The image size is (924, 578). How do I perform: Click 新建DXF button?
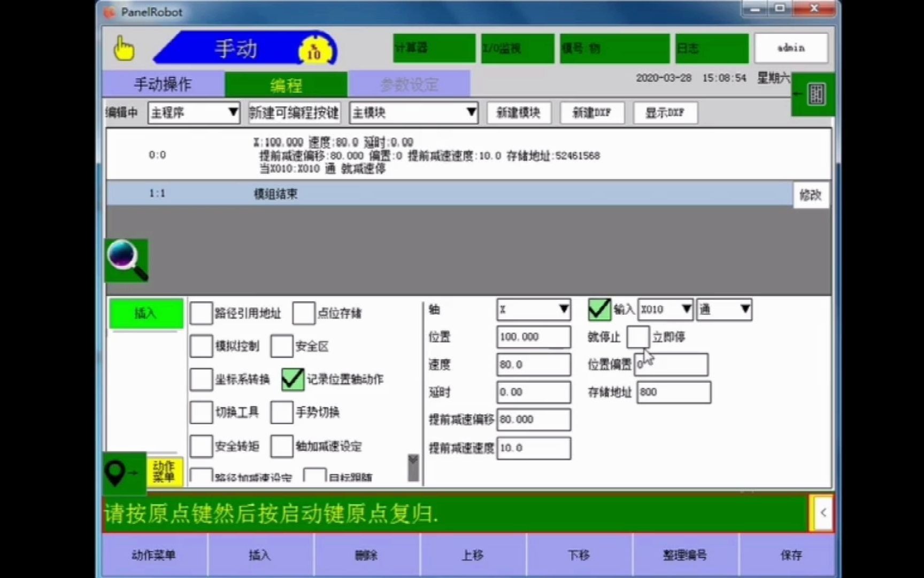pyautogui.click(x=592, y=112)
